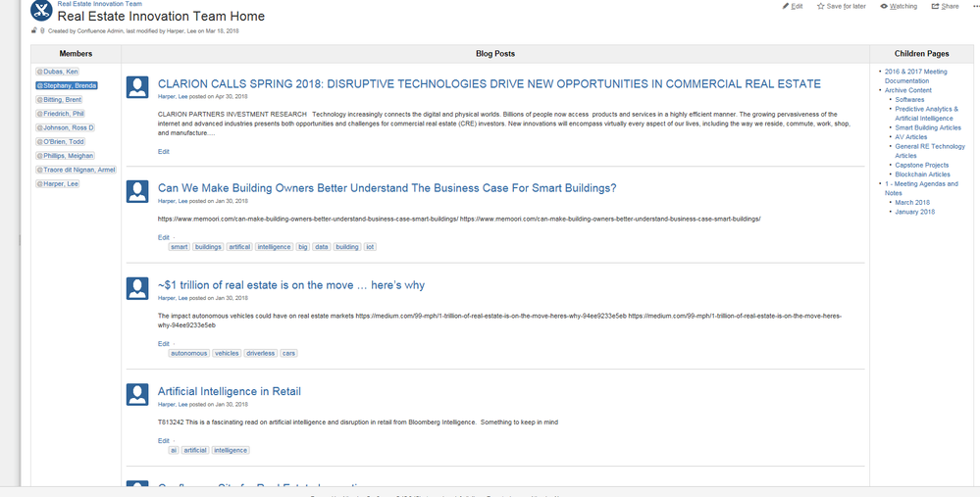Click Edit under the Smart Buildings post
This screenshot has height=497, width=980.
click(163, 237)
